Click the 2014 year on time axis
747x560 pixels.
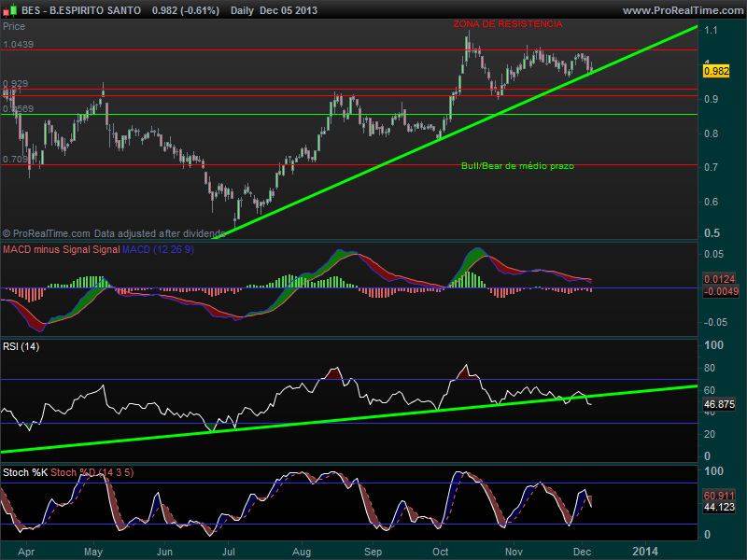(x=645, y=552)
